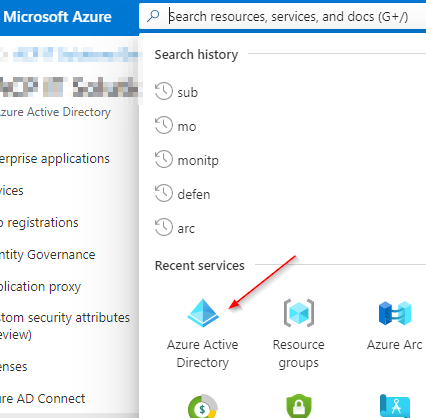Open the cost management dollar icon
426x418 pixels.
[x=203, y=406]
